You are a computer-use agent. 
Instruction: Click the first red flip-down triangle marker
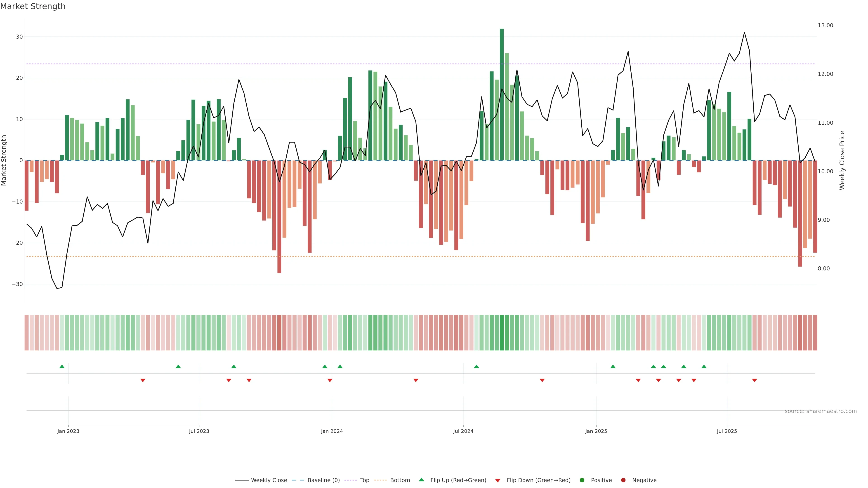pyautogui.click(x=143, y=380)
